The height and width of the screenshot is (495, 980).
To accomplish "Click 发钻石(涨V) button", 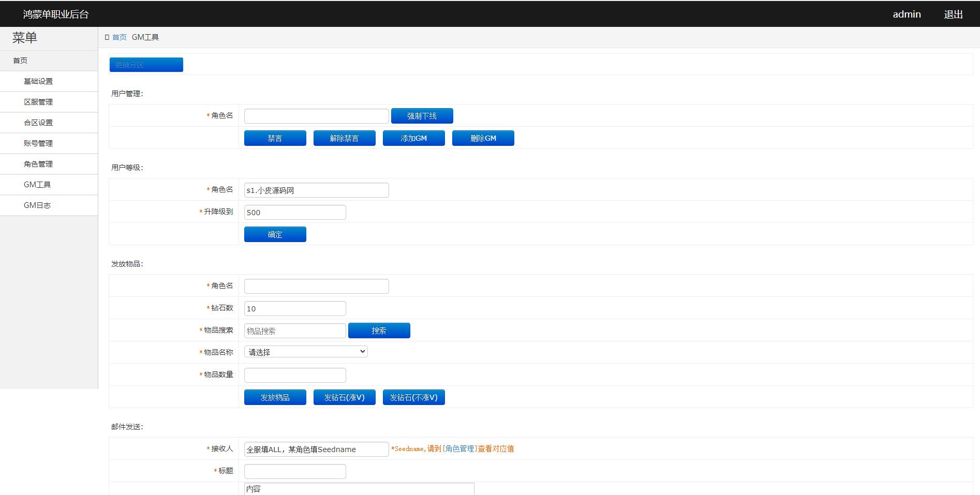I will coord(344,397).
